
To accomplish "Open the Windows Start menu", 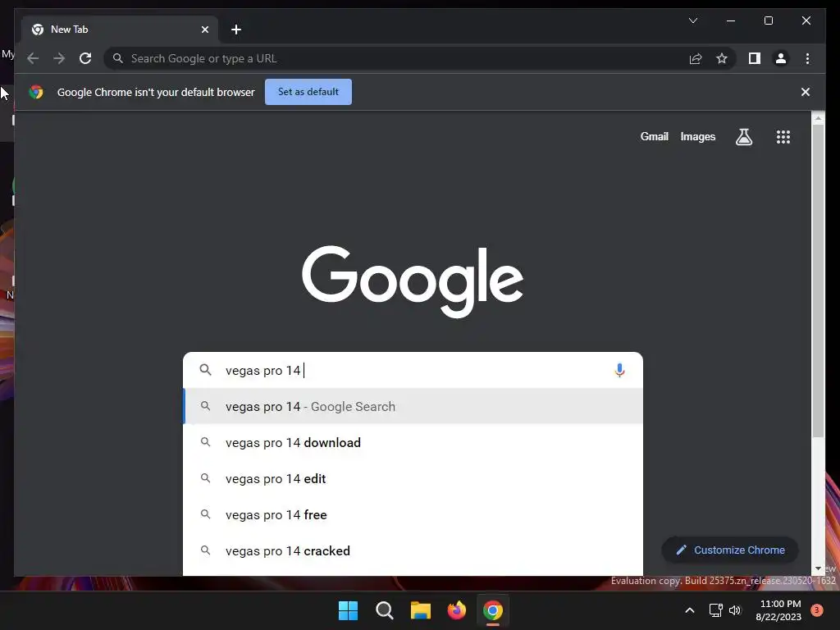I will 348,610.
